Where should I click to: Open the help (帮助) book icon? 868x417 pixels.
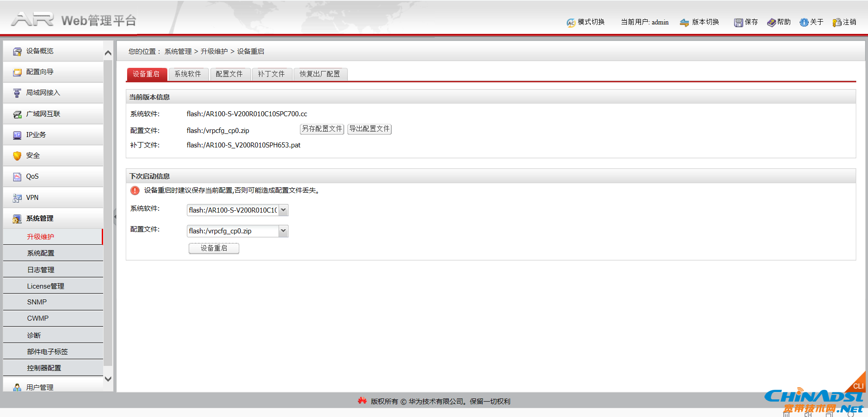pyautogui.click(x=771, y=22)
